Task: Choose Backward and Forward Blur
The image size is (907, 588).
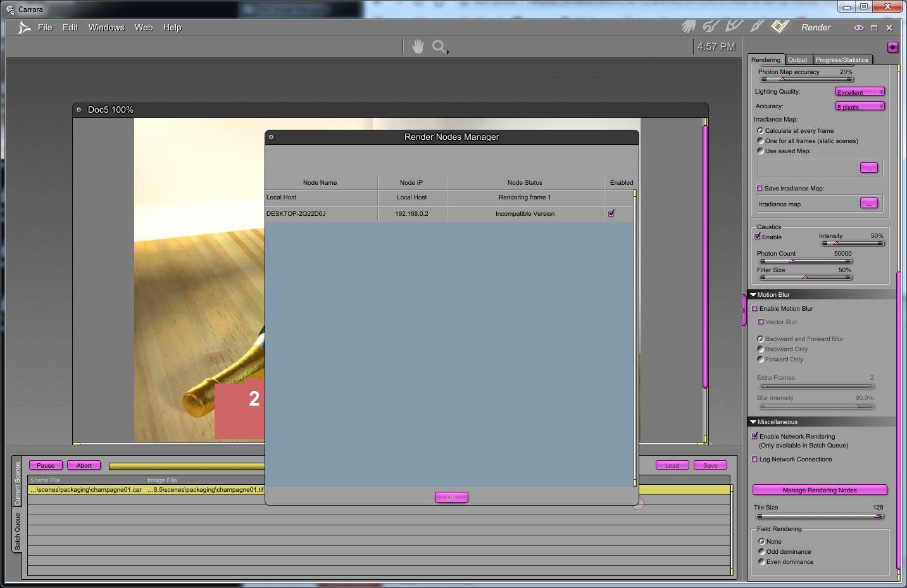Action: tap(760, 339)
